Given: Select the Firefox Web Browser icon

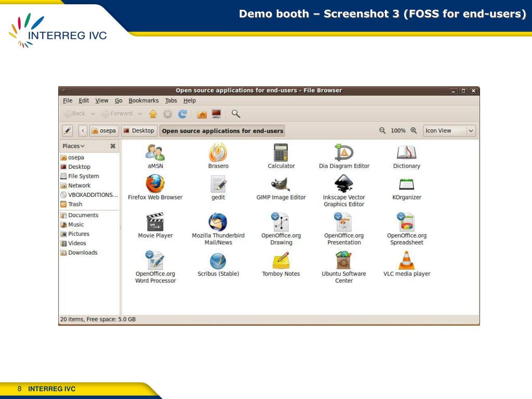Looking at the screenshot, I should (x=155, y=184).
